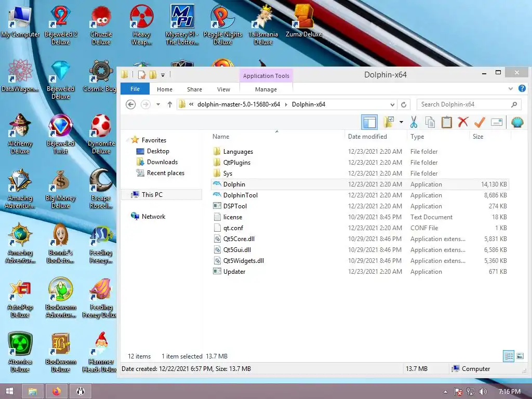The image size is (532, 399).
Task: Select Network in the navigation pane
Action: click(x=153, y=216)
